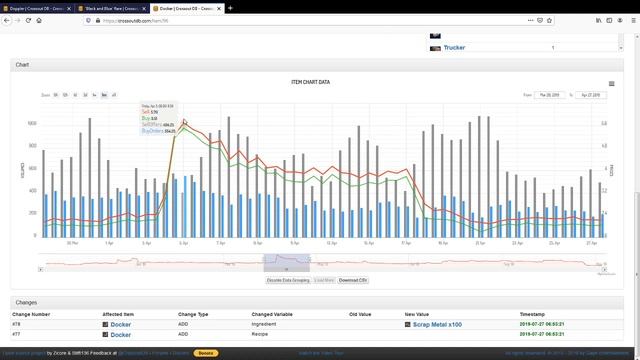Select the active Docker Crossout DB tab
Viewport: 640px width, 360px height.
(187, 9)
